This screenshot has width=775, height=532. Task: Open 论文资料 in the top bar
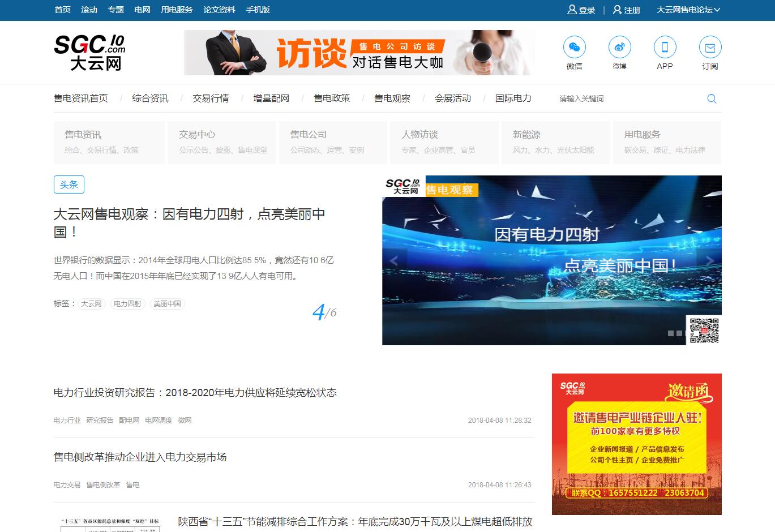pos(219,10)
